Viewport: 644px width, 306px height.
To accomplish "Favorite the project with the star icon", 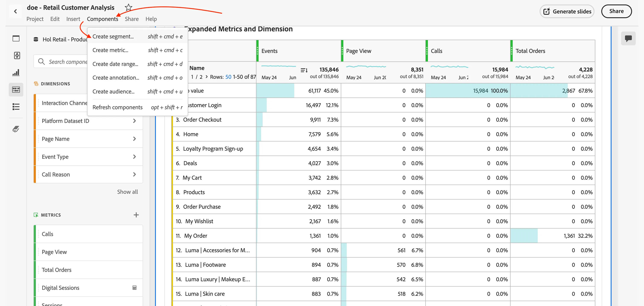I will (128, 7).
